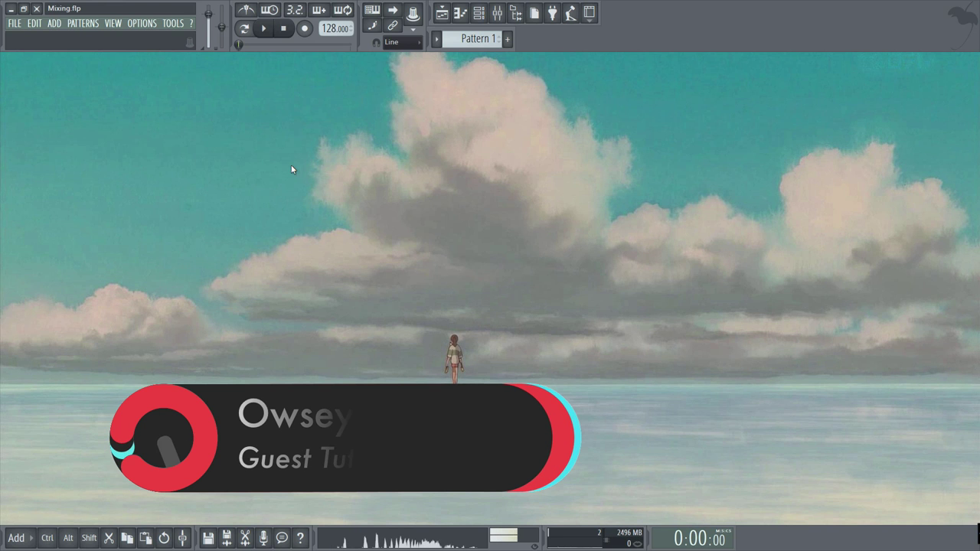Open the VIEW menu
This screenshot has height=551, width=980.
tap(113, 24)
